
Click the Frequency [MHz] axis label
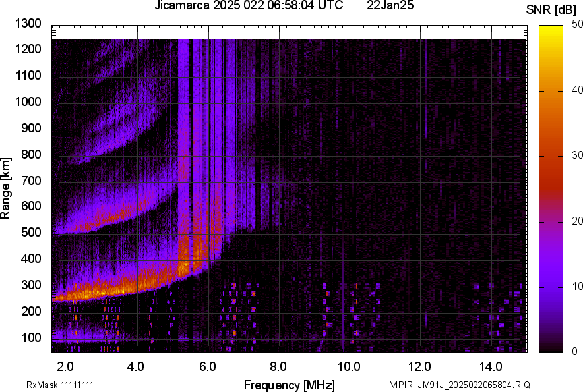click(289, 385)
